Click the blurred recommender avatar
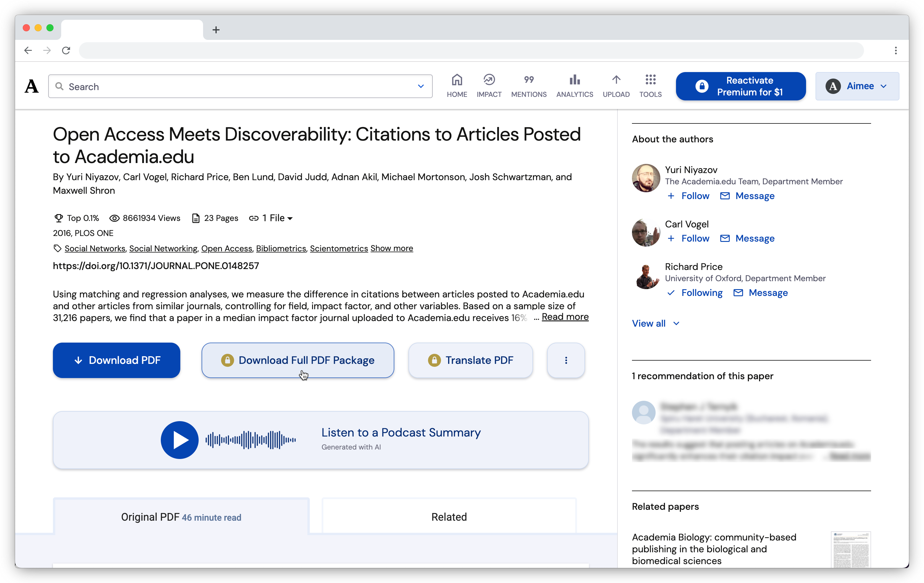 pos(643,412)
